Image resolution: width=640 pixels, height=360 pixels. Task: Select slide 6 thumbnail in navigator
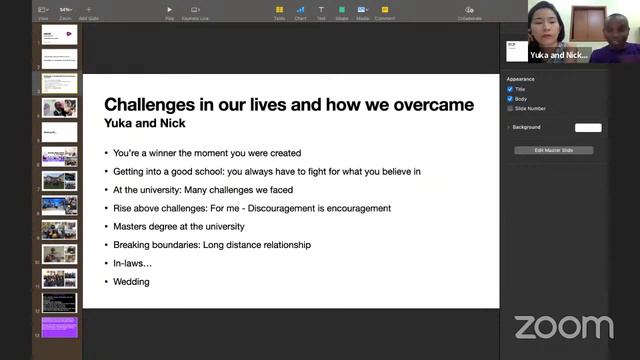click(x=60, y=157)
